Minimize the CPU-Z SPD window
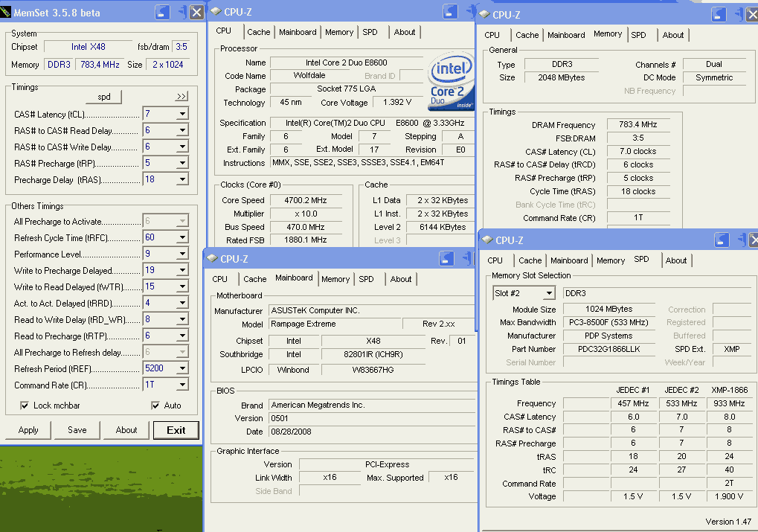This screenshot has height=532, width=758. [722, 240]
